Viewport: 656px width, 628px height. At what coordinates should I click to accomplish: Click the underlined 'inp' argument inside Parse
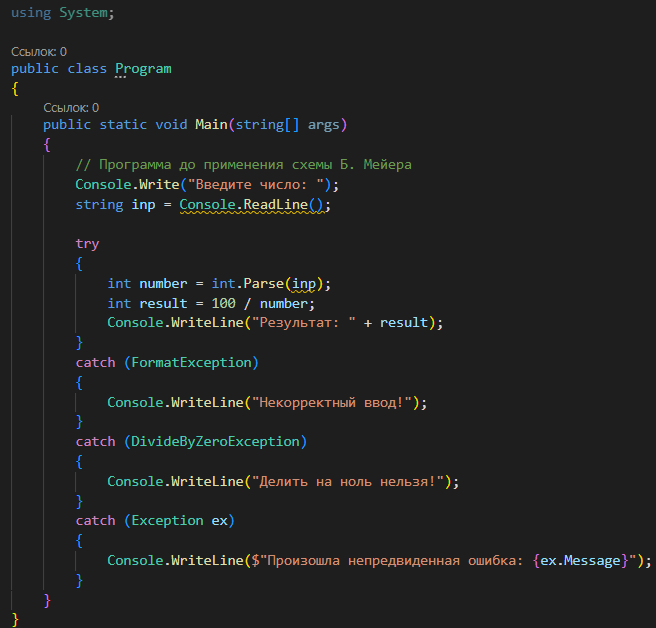point(304,284)
